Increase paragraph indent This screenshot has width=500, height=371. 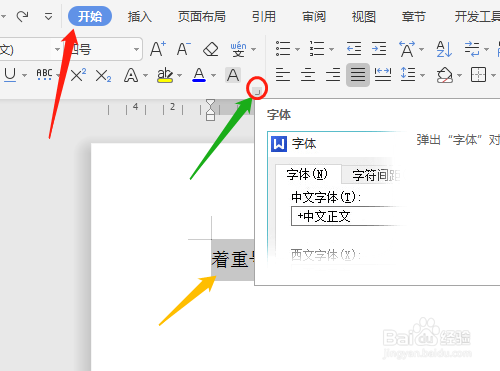[x=379, y=49]
